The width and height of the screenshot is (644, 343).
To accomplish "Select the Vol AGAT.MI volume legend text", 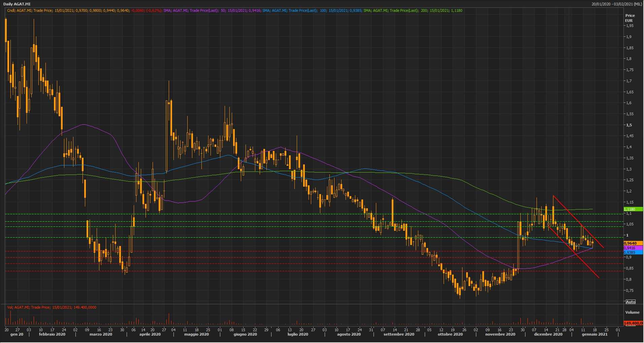I will click(52, 307).
